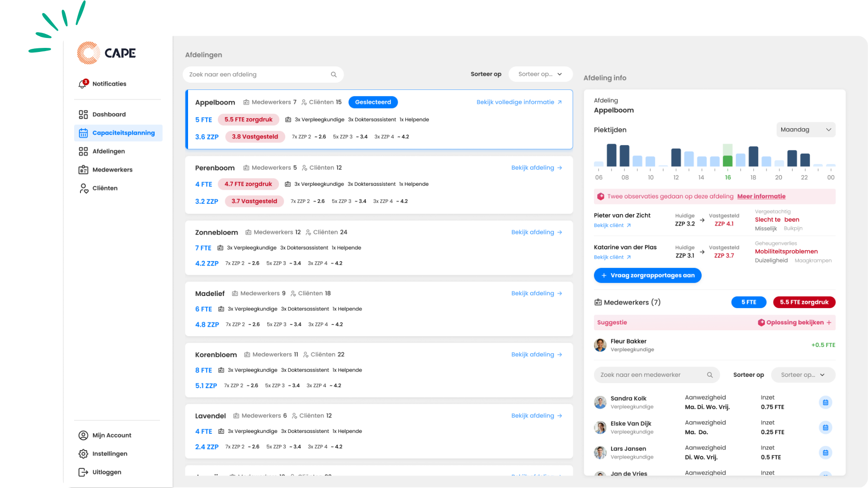
Task: Click the Uitloggen exit icon
Action: (x=83, y=472)
